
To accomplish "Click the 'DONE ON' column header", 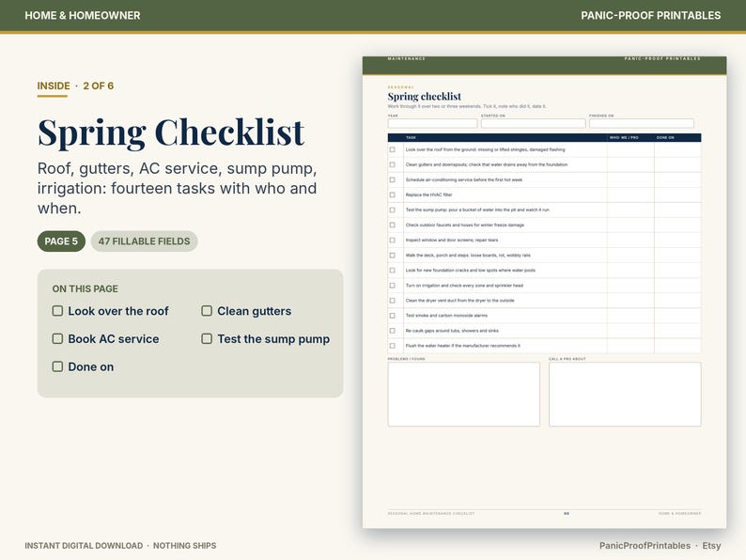I will point(665,137).
